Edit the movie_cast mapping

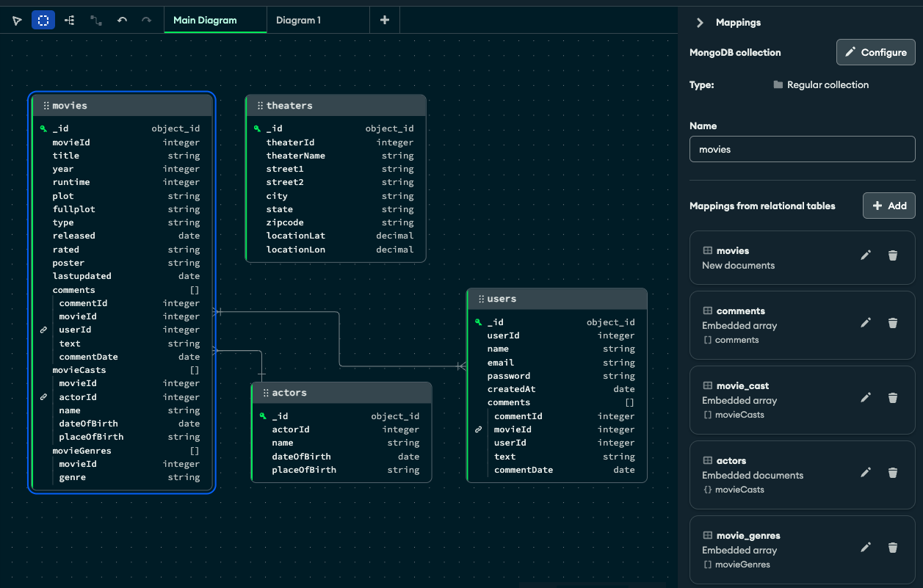click(866, 397)
